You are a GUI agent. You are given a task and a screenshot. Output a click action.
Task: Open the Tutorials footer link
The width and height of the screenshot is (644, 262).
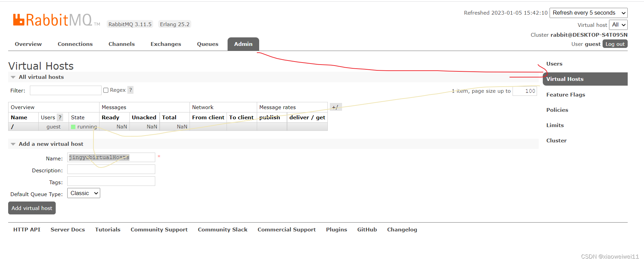108,230
